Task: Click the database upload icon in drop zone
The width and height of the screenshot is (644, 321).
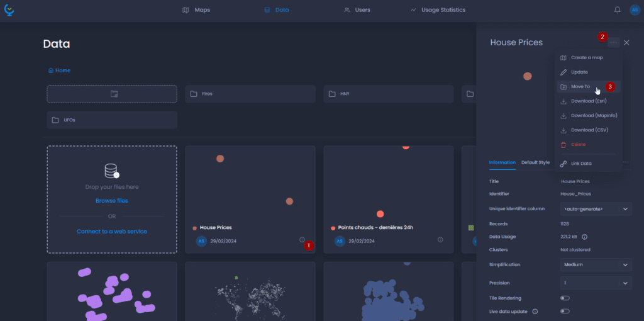Action: point(112,171)
